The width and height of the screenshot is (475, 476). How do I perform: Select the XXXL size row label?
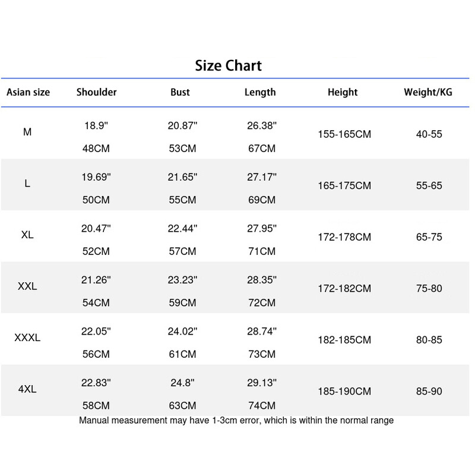[x=27, y=338]
